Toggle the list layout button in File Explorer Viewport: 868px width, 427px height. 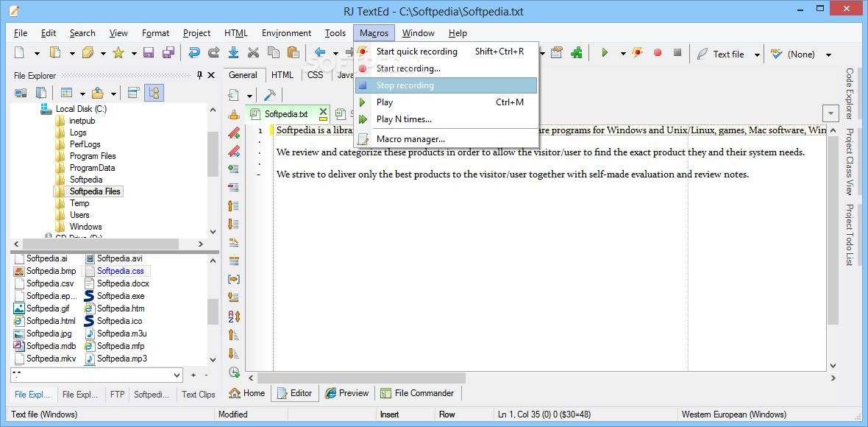pos(133,93)
